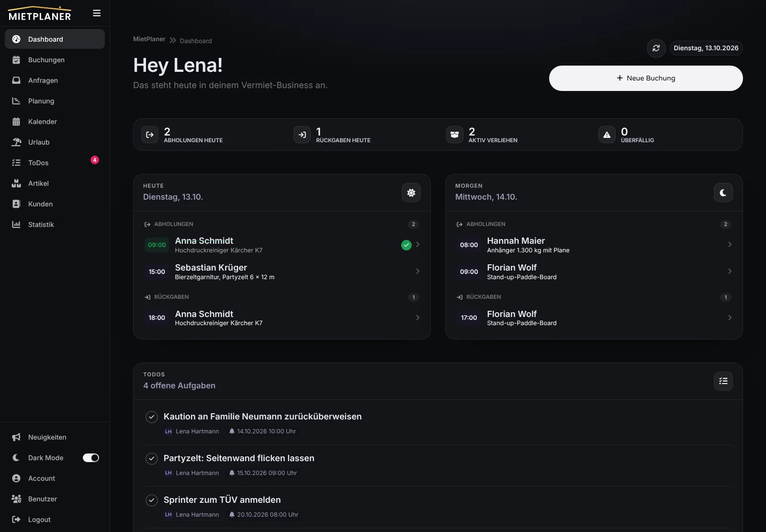Click the MietPlaner breadcrumb link

(149, 39)
